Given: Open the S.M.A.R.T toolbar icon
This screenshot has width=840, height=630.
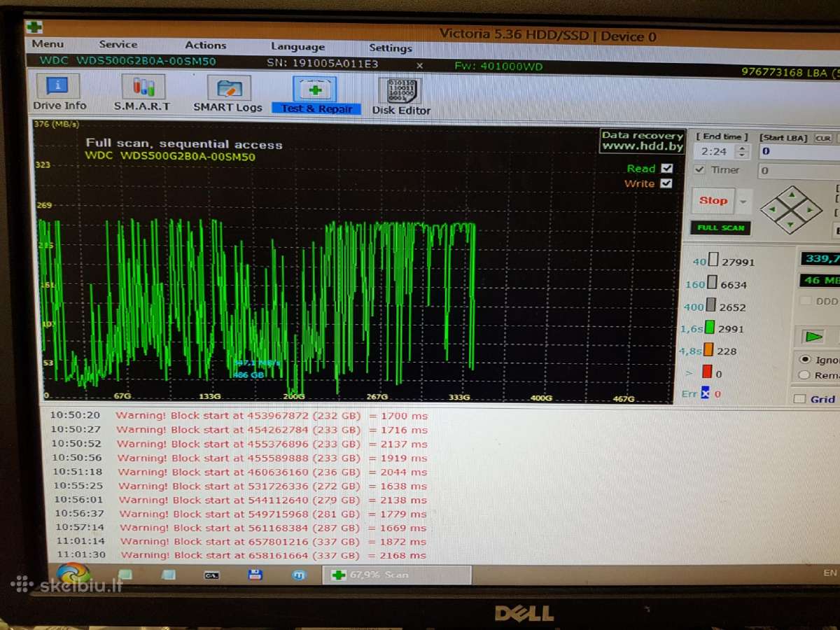Looking at the screenshot, I should point(143,87).
